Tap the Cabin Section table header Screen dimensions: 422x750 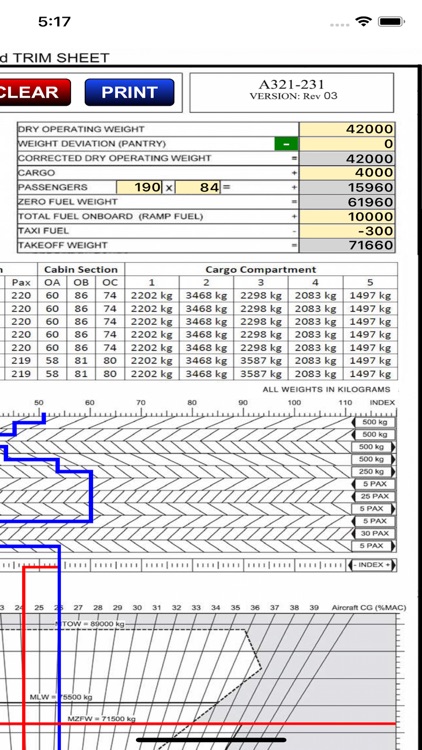point(81,269)
